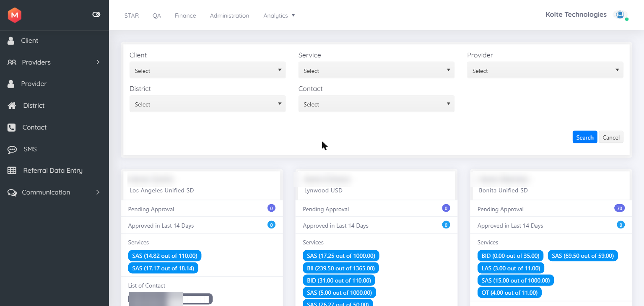Click Bonita Pending Approval badge showing 70
Viewport: 644px width, 306px height.
pyautogui.click(x=619, y=208)
